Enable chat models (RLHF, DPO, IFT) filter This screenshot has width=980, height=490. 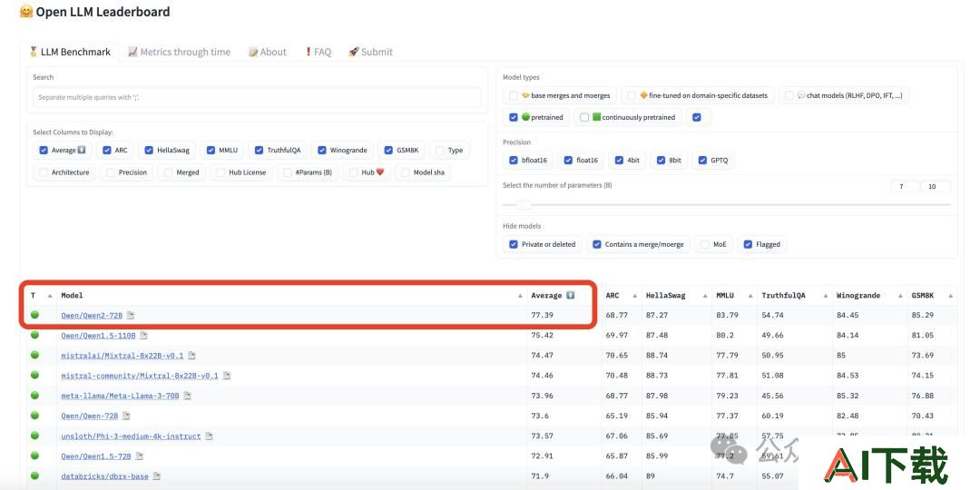[x=789, y=95]
